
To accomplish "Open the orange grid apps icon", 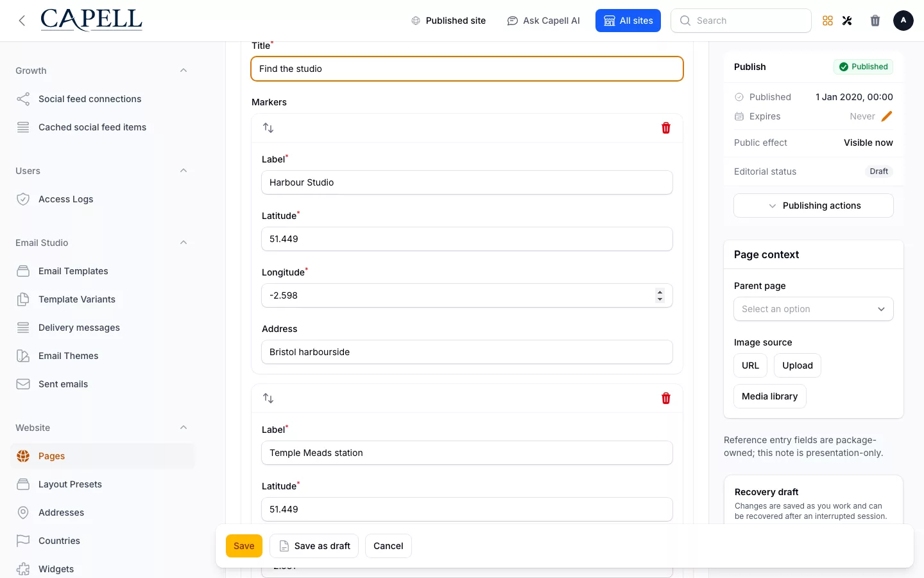I will (828, 21).
